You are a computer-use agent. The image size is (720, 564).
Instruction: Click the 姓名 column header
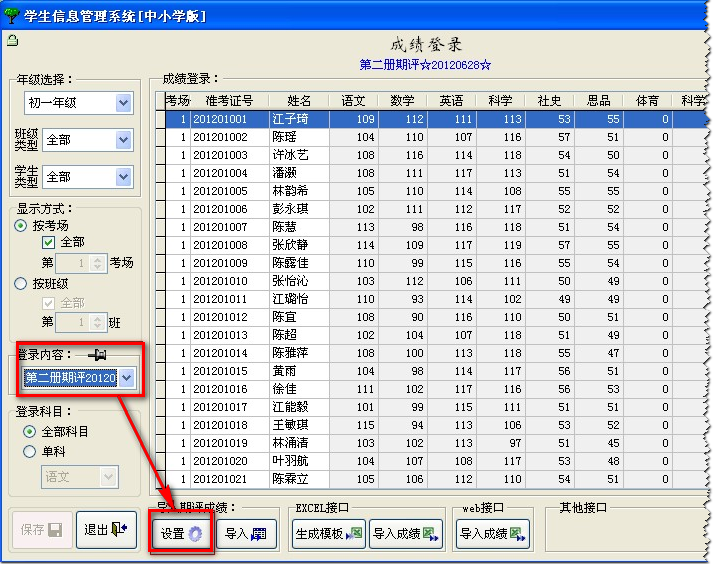(x=299, y=101)
